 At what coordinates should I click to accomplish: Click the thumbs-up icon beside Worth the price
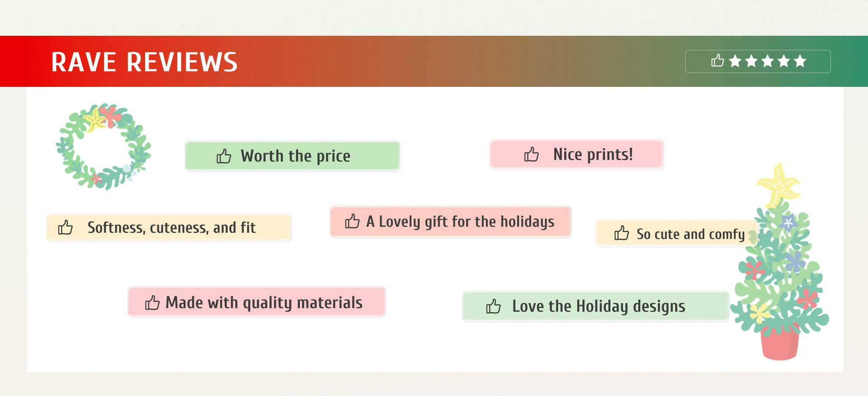pyautogui.click(x=224, y=156)
